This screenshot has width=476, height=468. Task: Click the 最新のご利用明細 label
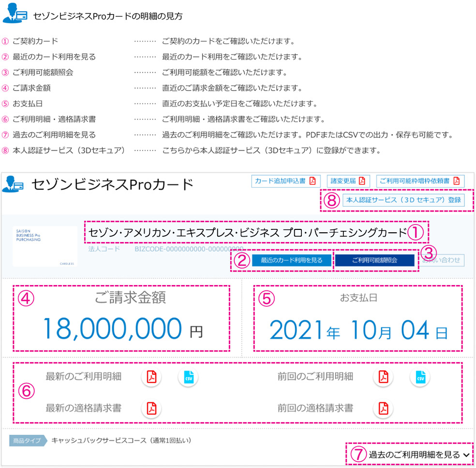(84, 377)
